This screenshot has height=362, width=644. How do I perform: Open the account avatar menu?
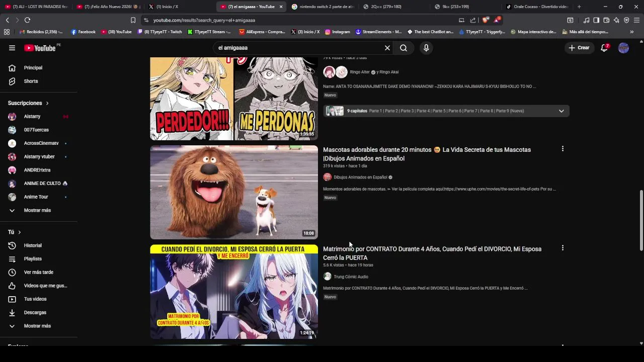click(x=623, y=48)
